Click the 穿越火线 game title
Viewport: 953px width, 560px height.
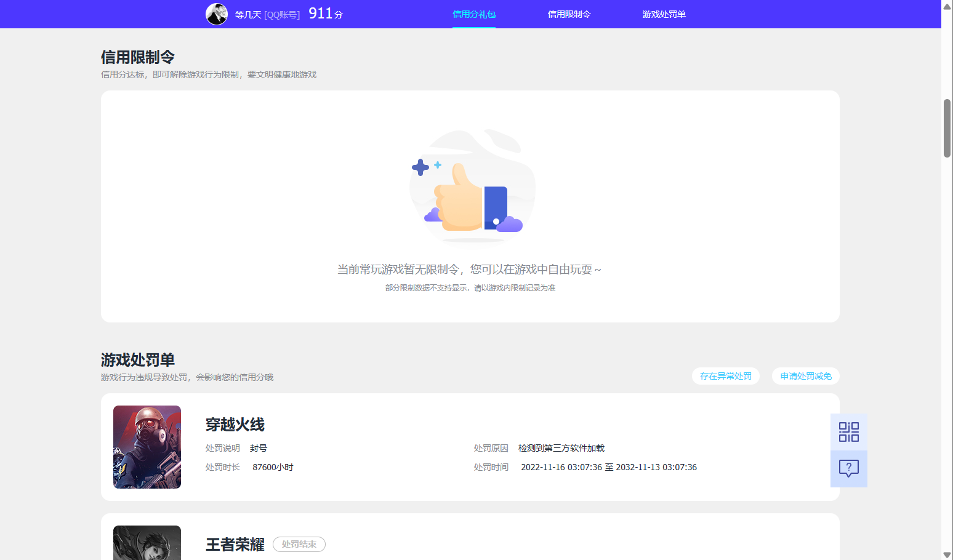(235, 425)
